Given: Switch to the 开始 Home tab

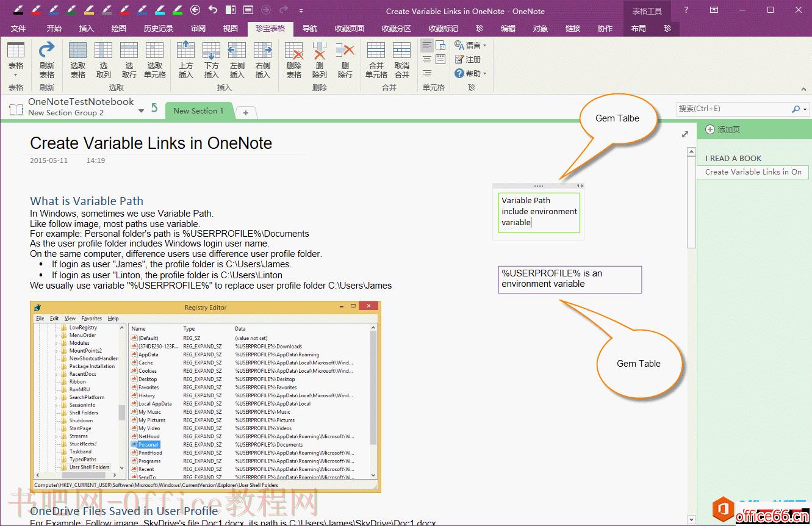Looking at the screenshot, I should 54,29.
